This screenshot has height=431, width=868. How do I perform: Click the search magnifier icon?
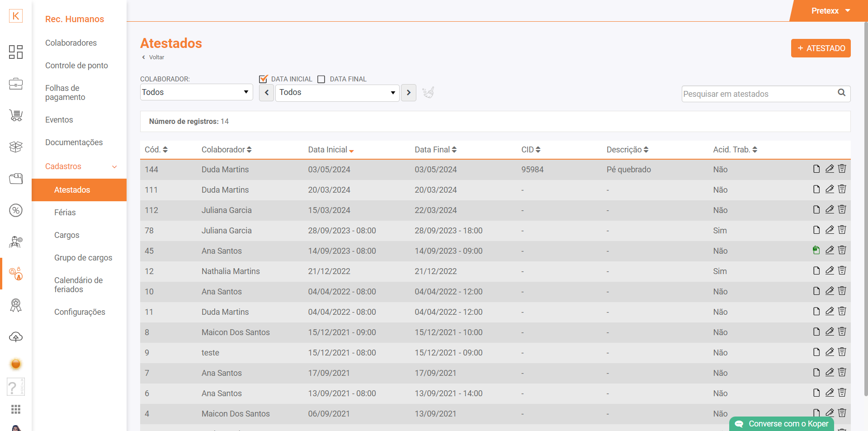point(841,93)
